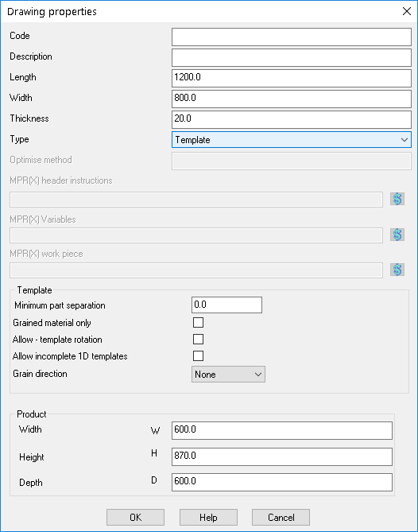This screenshot has height=532, width=418.
Task: Click the MPR(X) Variables dollar icon
Action: coord(397,235)
